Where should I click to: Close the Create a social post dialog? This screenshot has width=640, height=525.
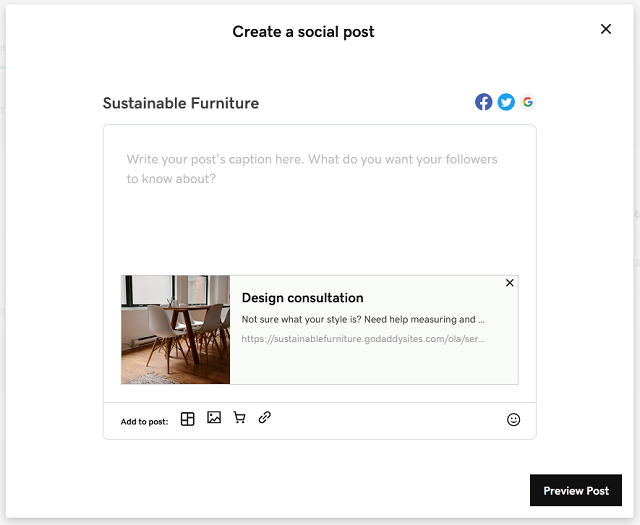[x=606, y=29]
